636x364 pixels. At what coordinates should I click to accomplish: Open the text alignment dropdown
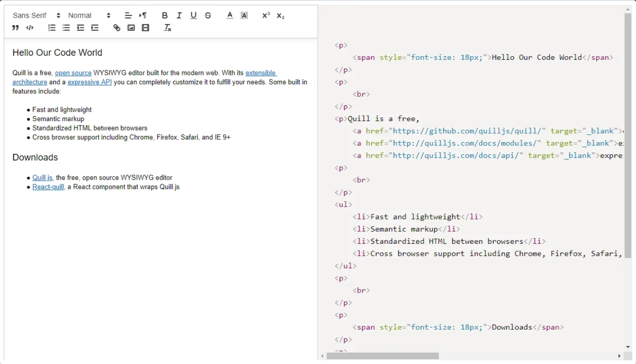129,15
